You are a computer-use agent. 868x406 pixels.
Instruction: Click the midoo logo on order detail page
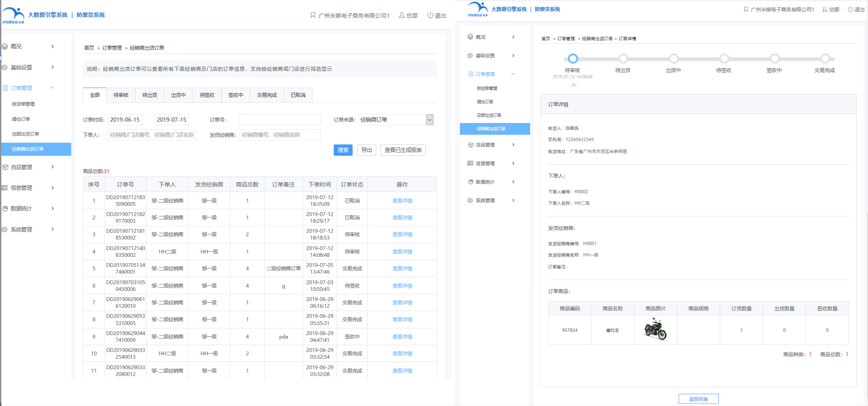(x=478, y=9)
